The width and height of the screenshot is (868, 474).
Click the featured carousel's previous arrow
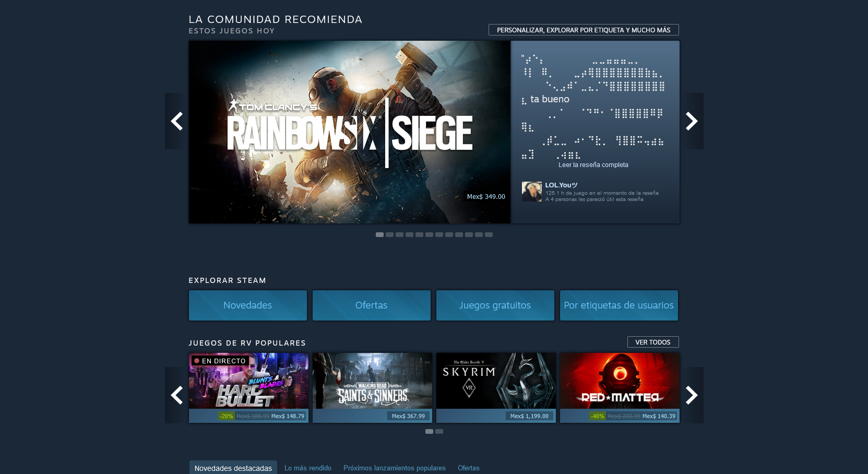pos(176,121)
